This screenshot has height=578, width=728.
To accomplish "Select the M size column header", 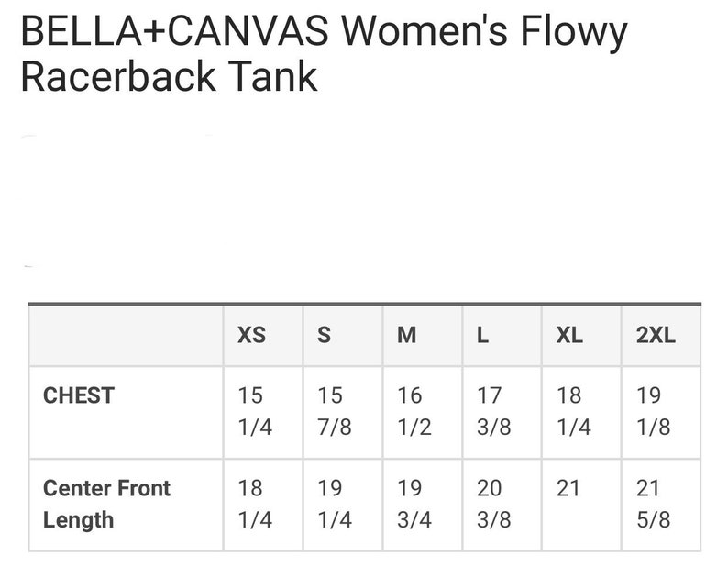I will coord(407,335).
